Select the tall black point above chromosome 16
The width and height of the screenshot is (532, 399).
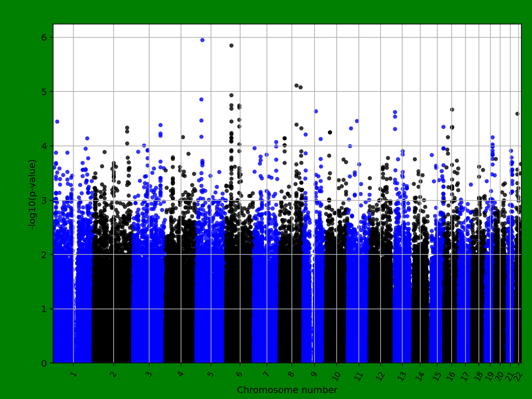click(x=452, y=110)
